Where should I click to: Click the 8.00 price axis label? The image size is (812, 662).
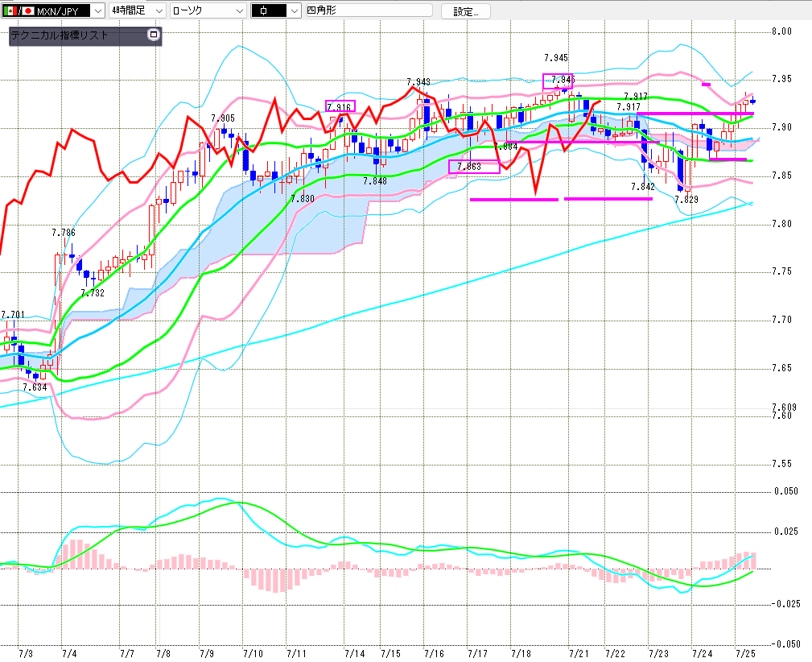tap(781, 31)
